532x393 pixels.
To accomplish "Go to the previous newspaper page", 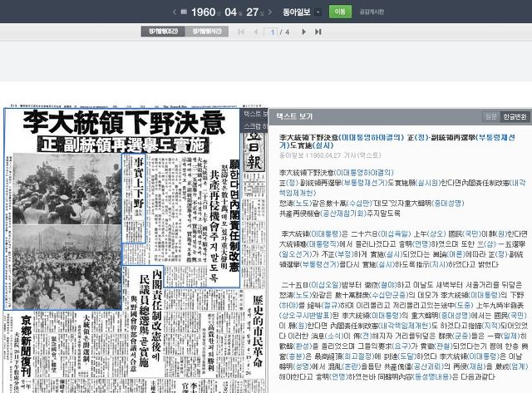I will click(x=256, y=32).
